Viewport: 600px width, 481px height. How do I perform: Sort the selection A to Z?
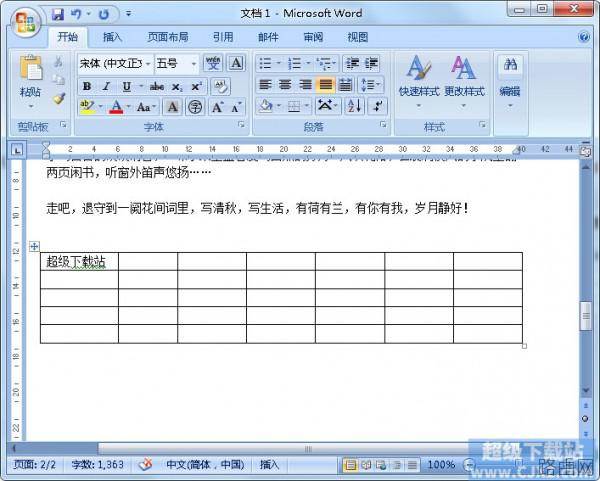[x=355, y=106]
